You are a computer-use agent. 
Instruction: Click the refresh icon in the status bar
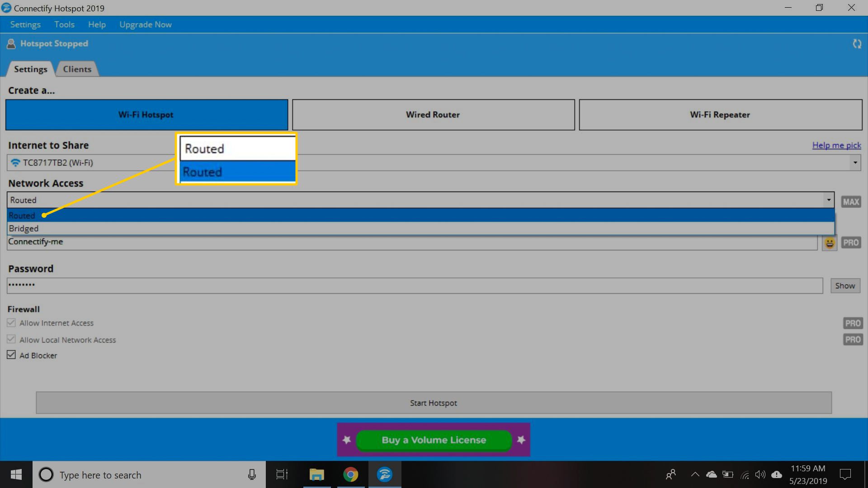[857, 44]
